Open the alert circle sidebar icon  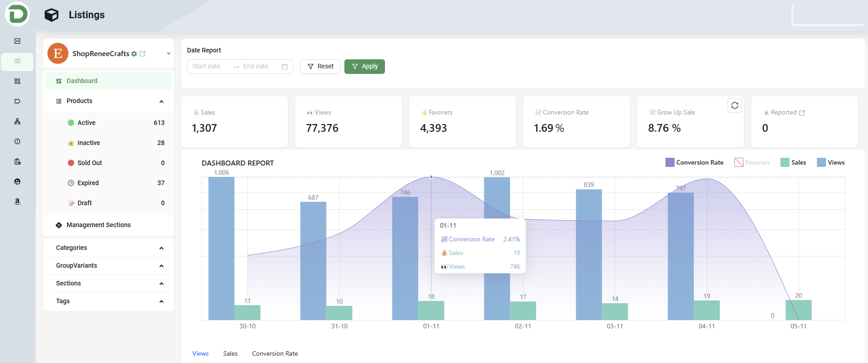point(17,141)
